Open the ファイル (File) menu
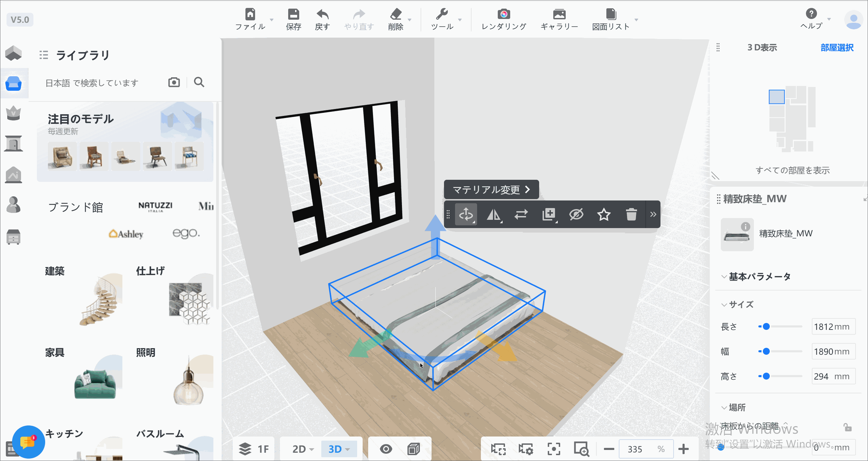Viewport: 868px width, 461px height. [x=250, y=19]
